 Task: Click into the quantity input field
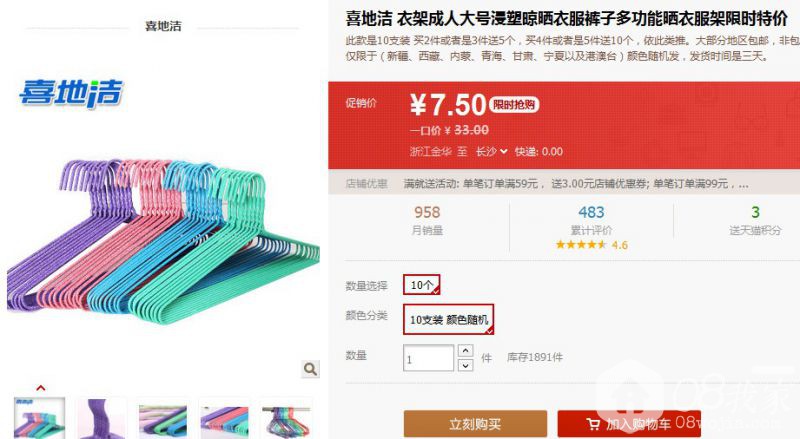point(428,358)
